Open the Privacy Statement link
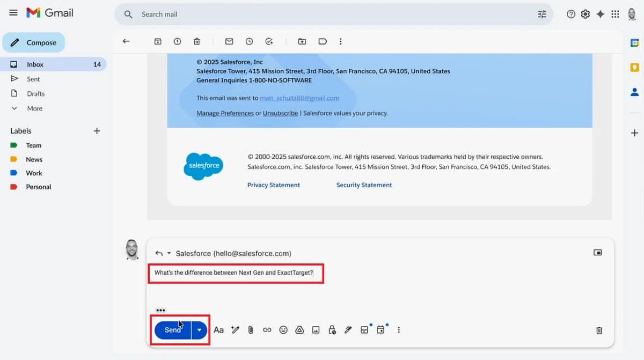This screenshot has height=360, width=644. coord(274,185)
